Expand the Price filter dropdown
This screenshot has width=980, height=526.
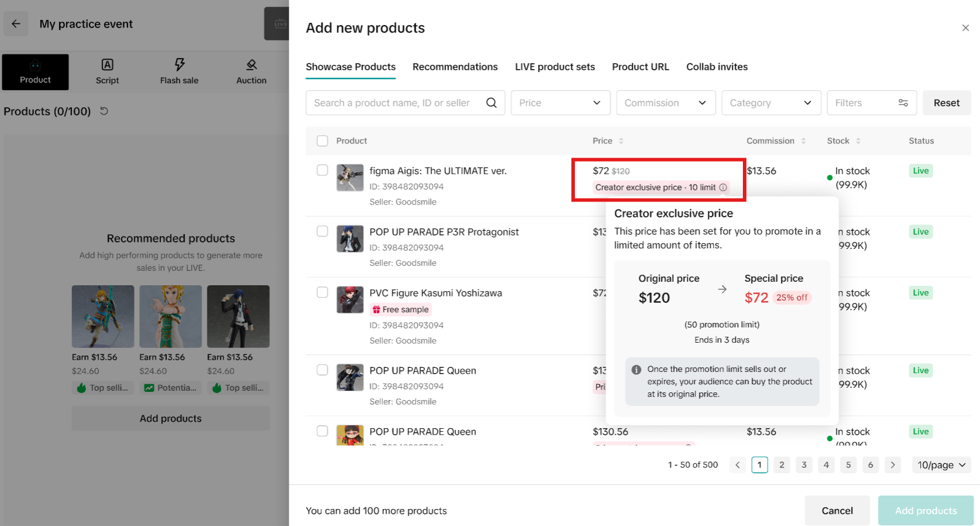tap(560, 103)
